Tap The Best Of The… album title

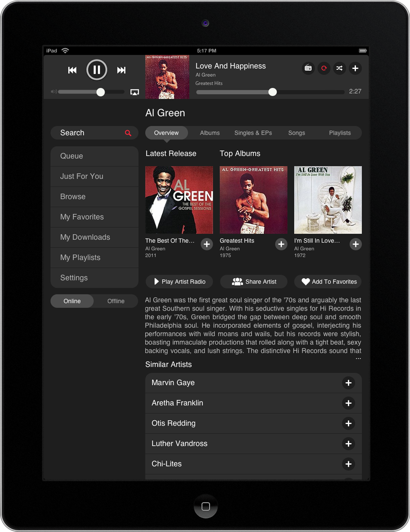[170, 241]
